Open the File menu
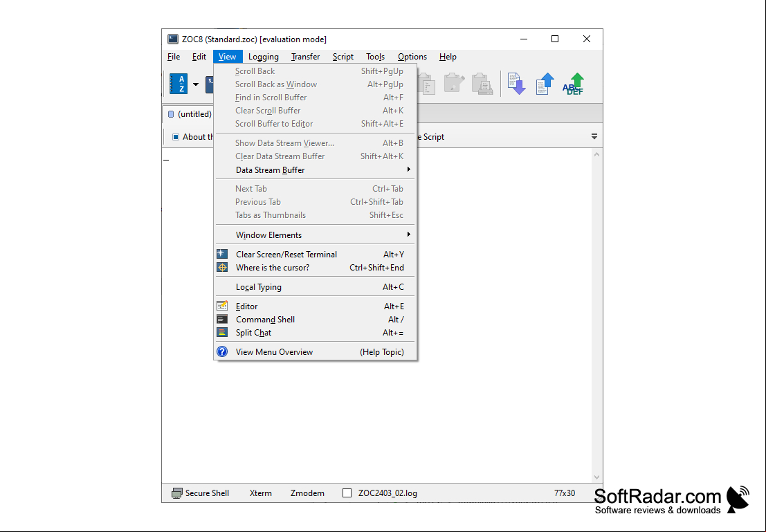This screenshot has width=766, height=532. (x=174, y=57)
